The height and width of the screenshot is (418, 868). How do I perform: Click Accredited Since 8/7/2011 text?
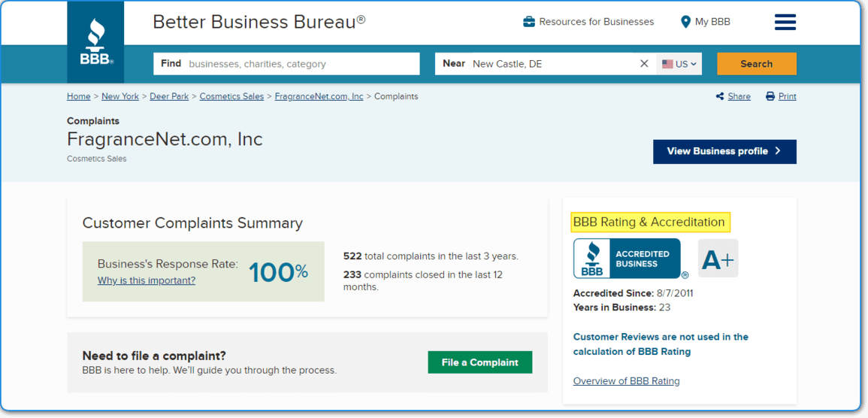coord(633,293)
